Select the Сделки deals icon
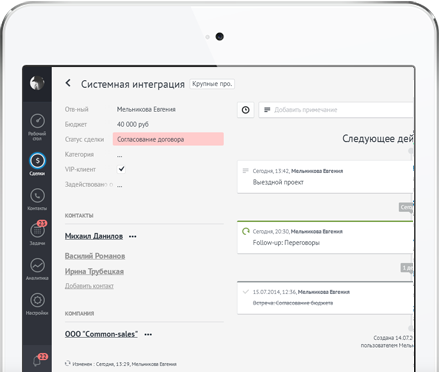The image size is (439, 372). pos(37,161)
